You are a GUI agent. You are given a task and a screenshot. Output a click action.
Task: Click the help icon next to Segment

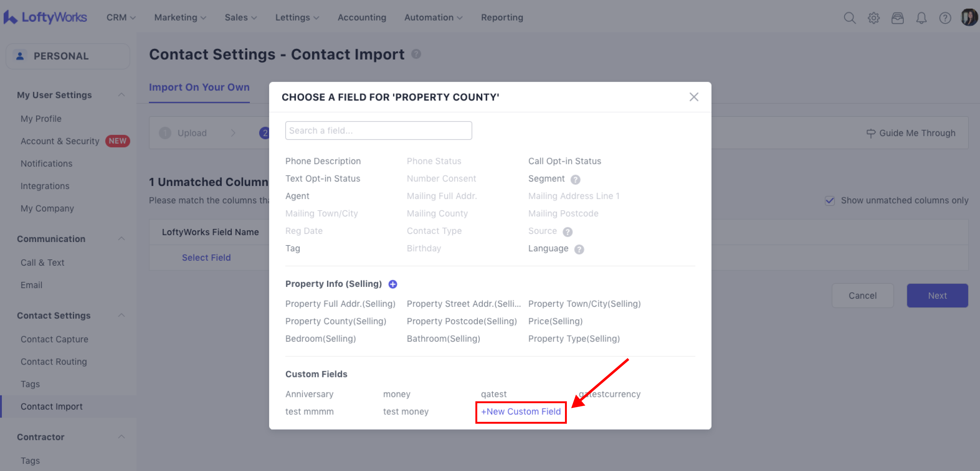(x=575, y=179)
